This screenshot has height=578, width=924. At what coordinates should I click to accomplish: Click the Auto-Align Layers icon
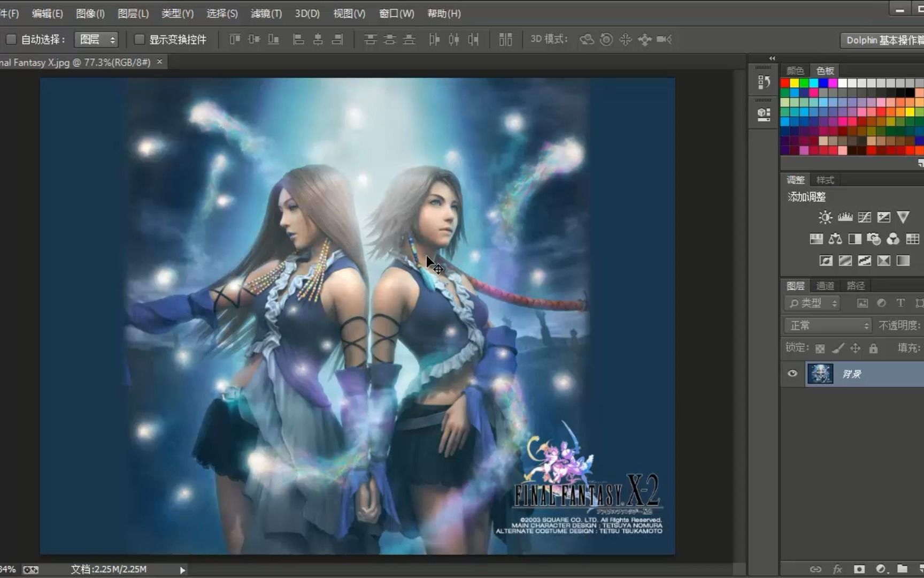click(505, 39)
